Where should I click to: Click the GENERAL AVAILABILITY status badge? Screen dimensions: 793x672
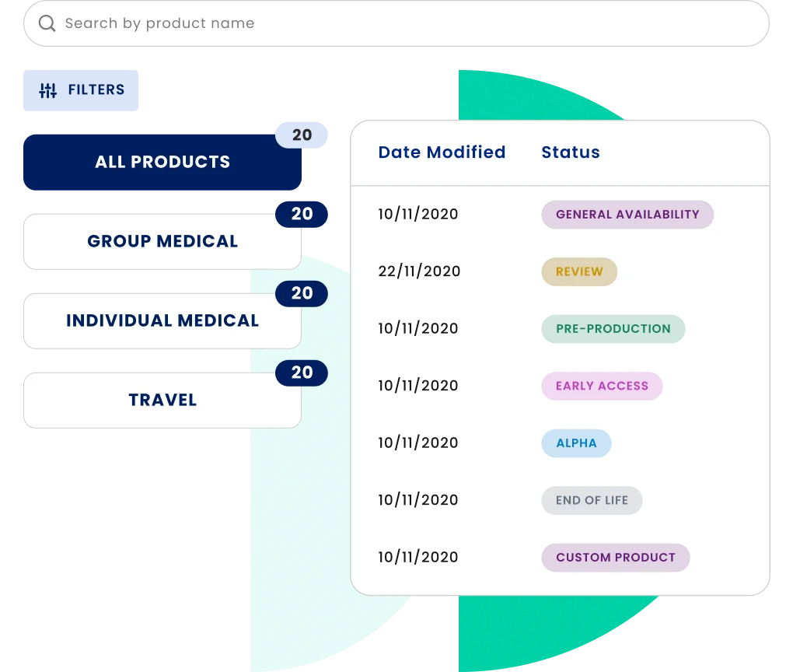pyautogui.click(x=627, y=215)
